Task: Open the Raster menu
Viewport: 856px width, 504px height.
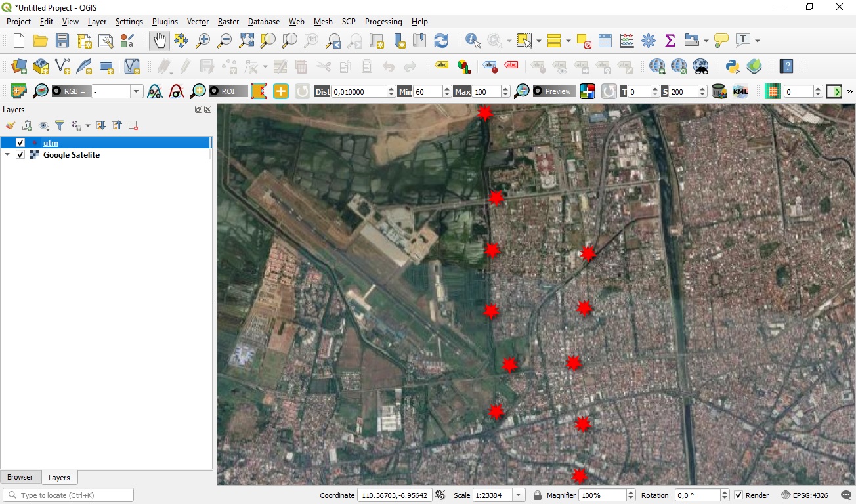Action: [228, 22]
